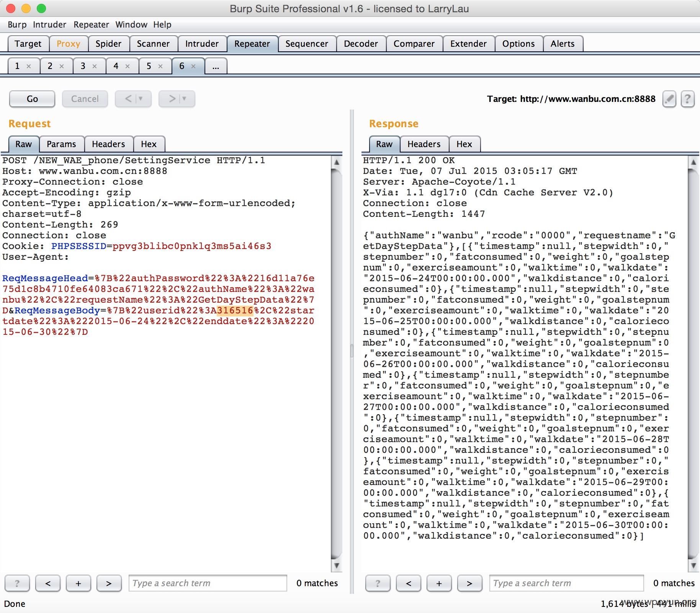
Task: Switch to the Spider tab
Action: 108,44
